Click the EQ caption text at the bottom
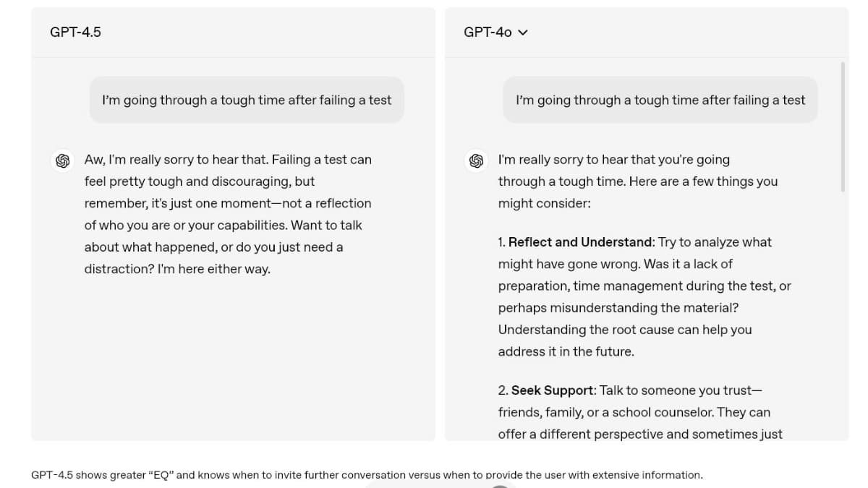 366,475
